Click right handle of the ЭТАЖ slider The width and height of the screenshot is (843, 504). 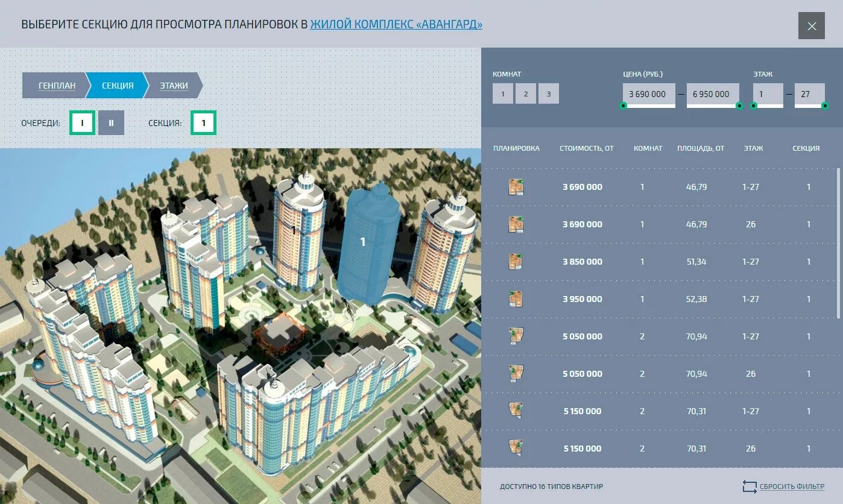(826, 106)
